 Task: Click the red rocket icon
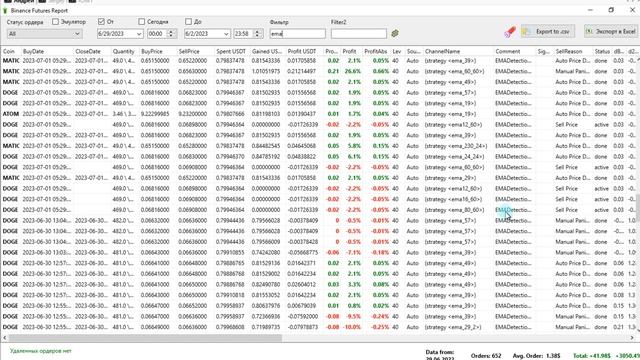click(x=510, y=31)
